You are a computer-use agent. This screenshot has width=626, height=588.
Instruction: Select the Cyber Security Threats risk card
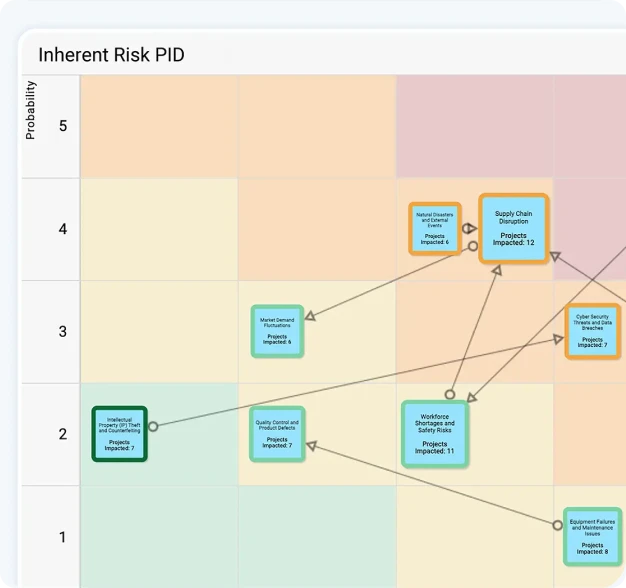592,331
